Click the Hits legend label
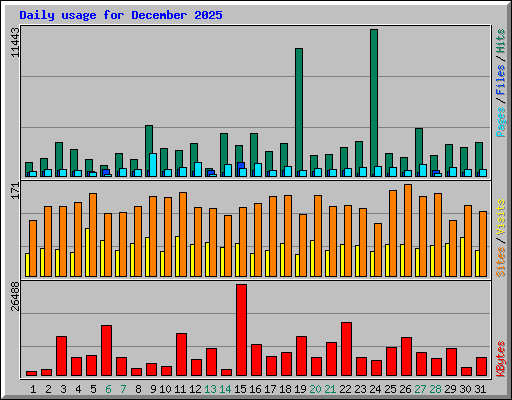Viewport: 512px width, 400px height. click(501, 41)
